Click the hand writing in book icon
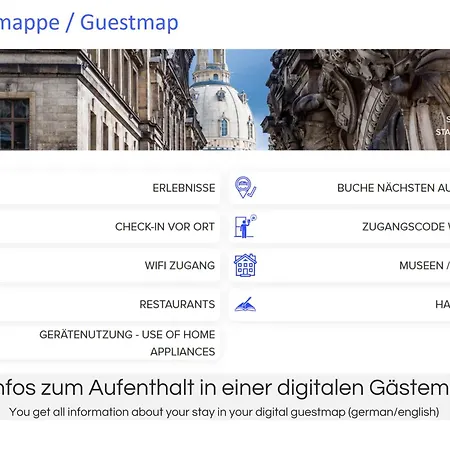Viewport: 450px width, 450px height. pyautogui.click(x=245, y=304)
